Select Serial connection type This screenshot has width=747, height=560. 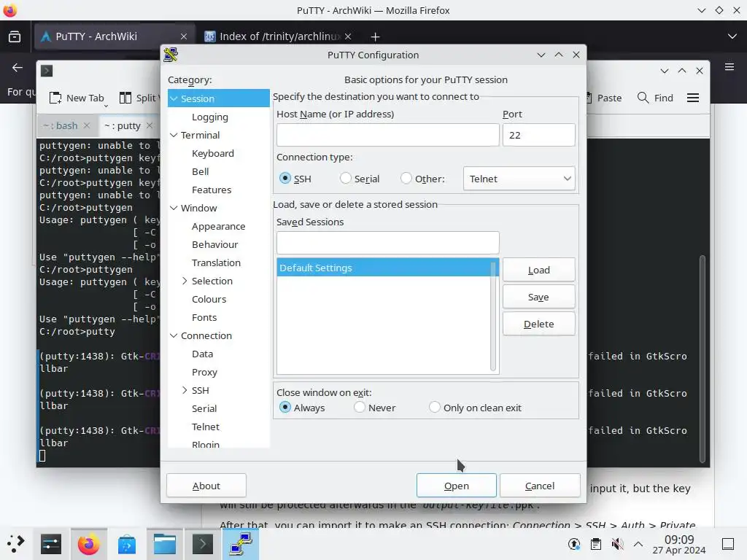(x=345, y=178)
